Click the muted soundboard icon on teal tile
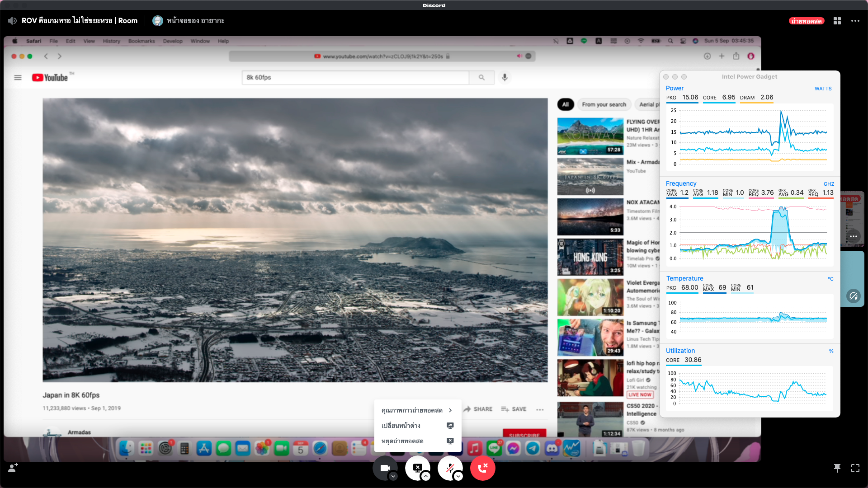Image resolution: width=868 pixels, height=488 pixels. tap(854, 296)
